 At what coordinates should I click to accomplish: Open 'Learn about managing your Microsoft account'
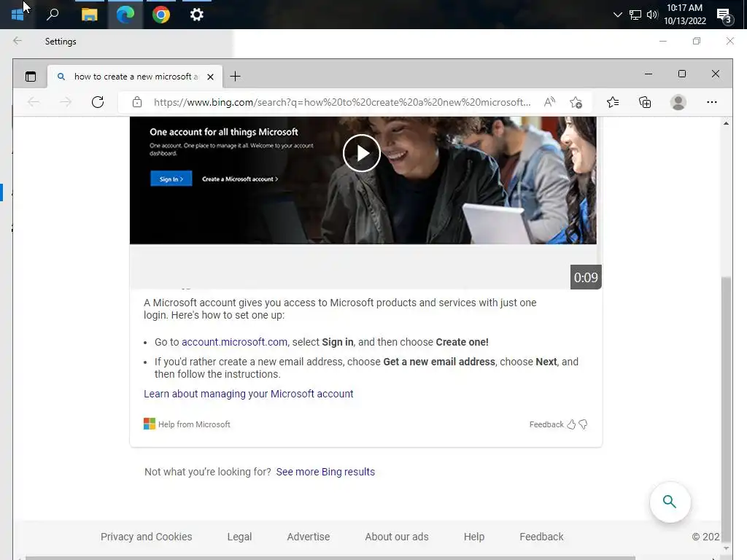pyautogui.click(x=249, y=394)
